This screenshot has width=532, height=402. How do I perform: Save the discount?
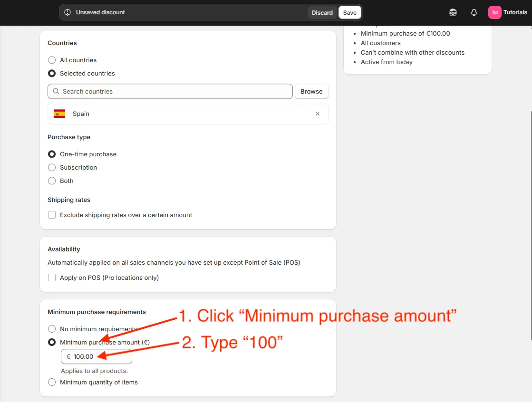[x=349, y=12]
